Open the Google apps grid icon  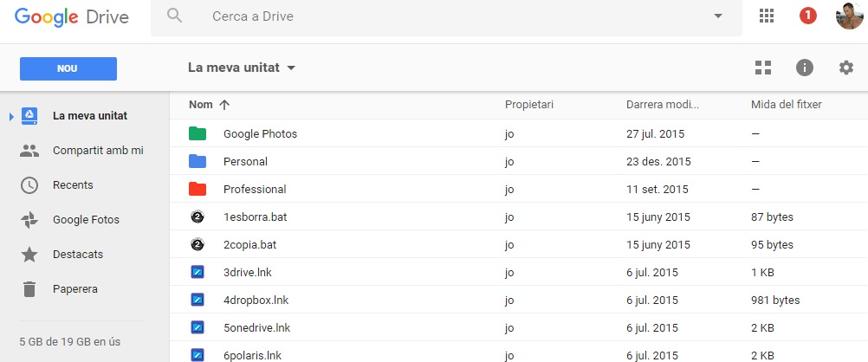(x=766, y=16)
